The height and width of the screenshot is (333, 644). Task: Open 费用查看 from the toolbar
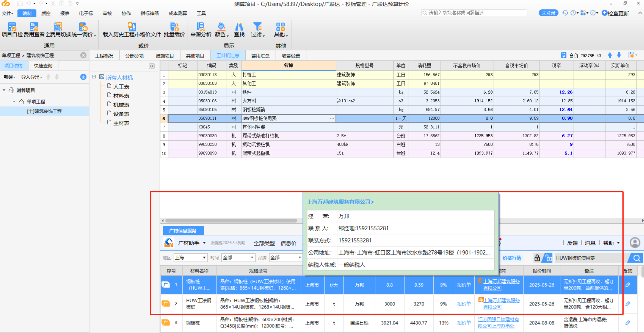(34, 27)
